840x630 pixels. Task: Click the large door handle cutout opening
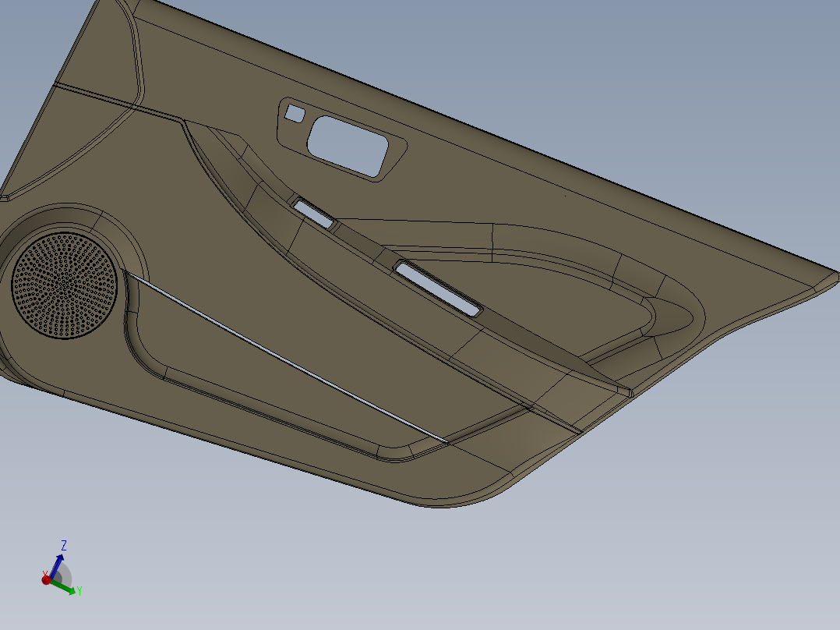(x=348, y=146)
